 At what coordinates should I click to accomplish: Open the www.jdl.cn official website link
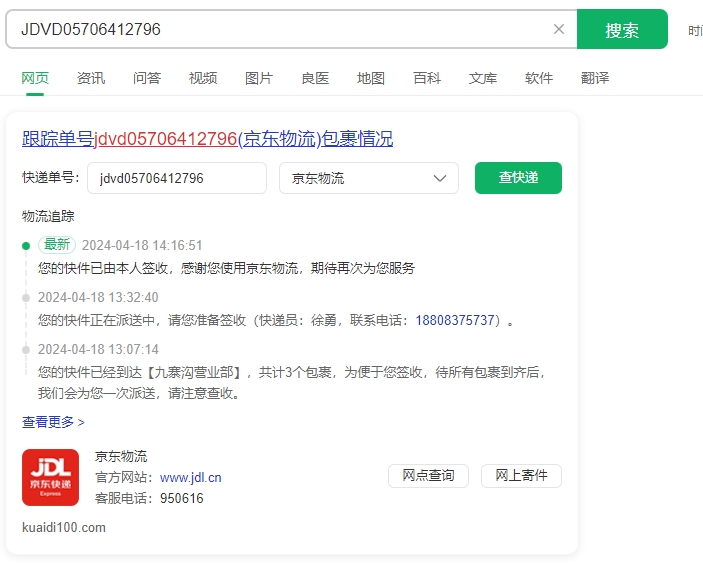tap(191, 478)
